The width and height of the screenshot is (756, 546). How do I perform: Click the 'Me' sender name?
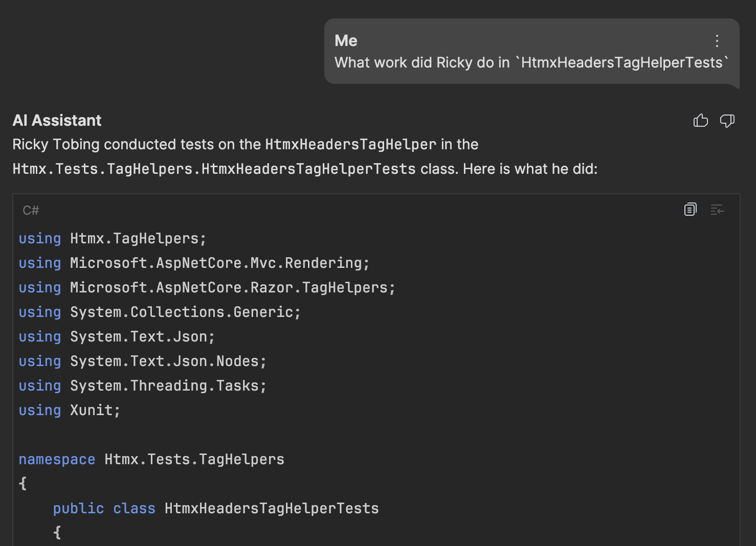click(346, 40)
